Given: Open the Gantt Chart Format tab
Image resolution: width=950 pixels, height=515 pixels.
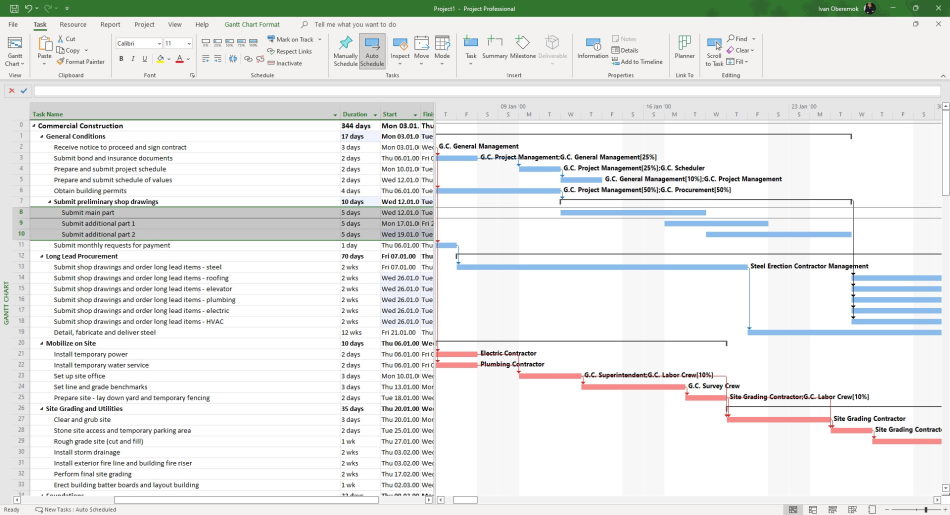Looking at the screenshot, I should (x=252, y=24).
